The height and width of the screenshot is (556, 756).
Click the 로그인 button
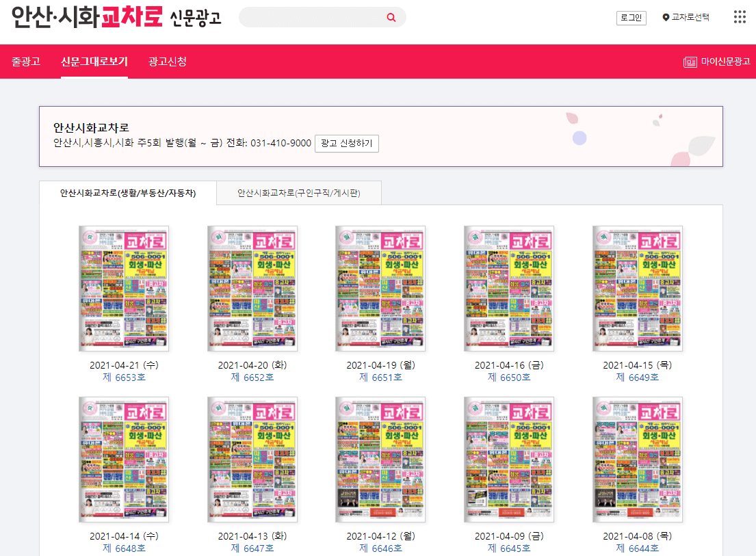(x=630, y=18)
